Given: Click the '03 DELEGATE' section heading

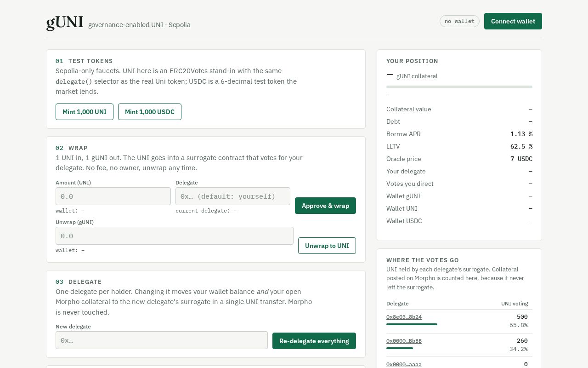Looking at the screenshot, I should (79, 282).
